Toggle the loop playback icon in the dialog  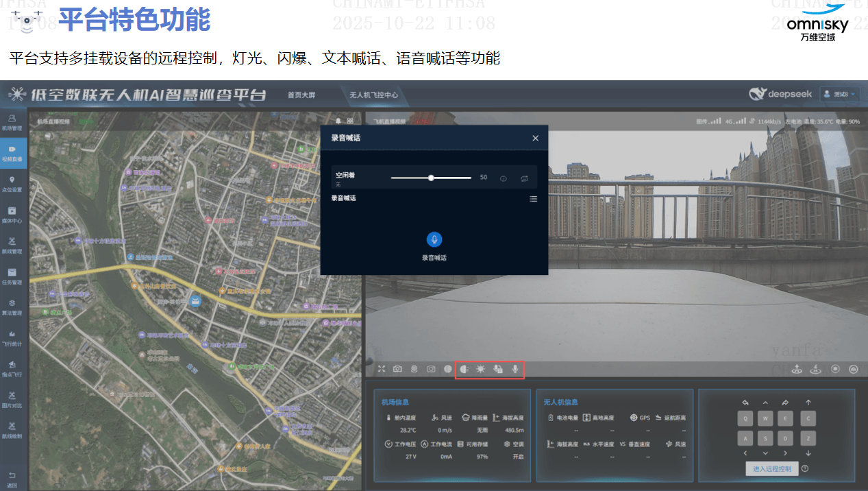(524, 178)
